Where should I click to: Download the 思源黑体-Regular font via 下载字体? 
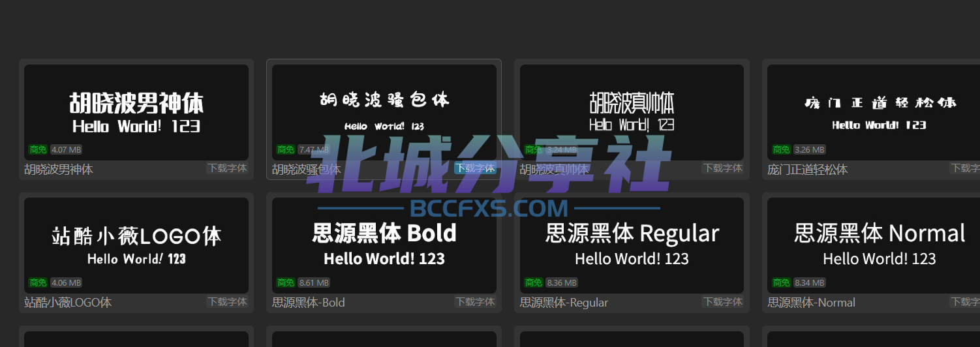click(723, 302)
